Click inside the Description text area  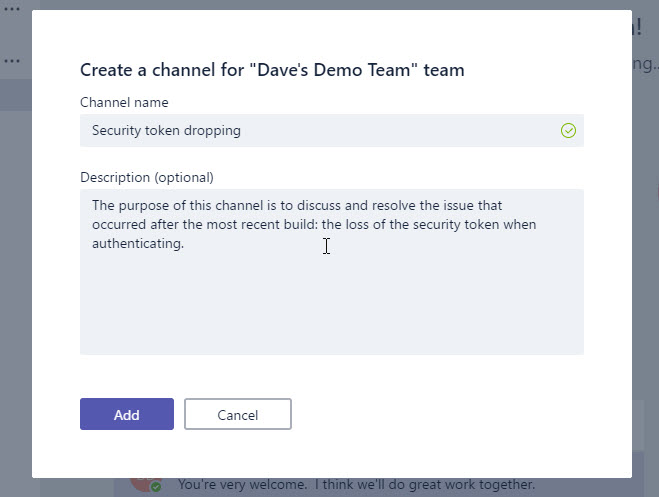pos(332,272)
